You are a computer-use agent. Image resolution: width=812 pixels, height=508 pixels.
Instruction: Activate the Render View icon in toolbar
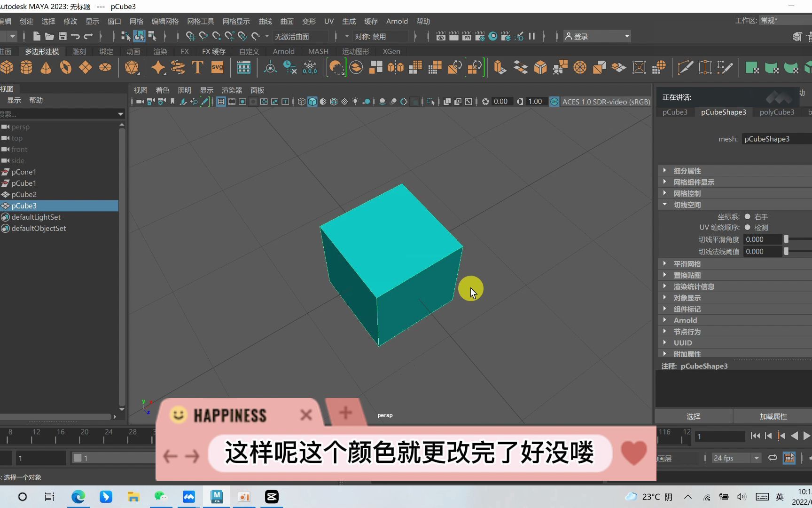tap(441, 36)
